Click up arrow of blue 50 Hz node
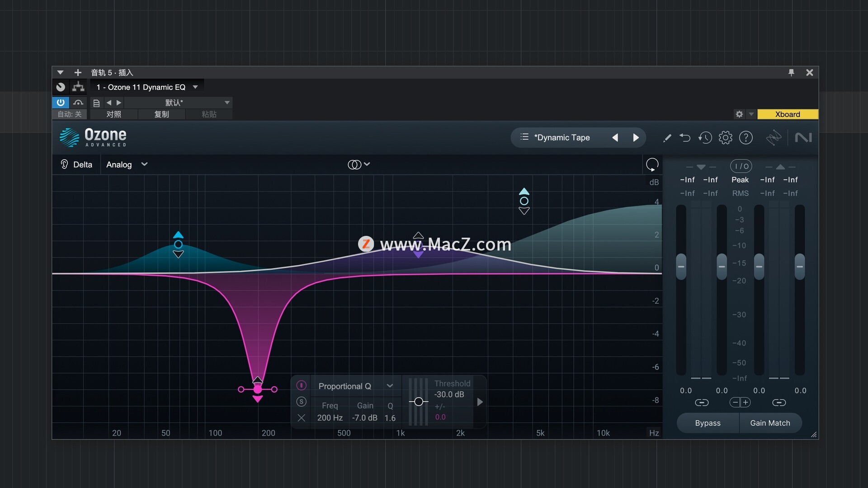The image size is (868, 488). pyautogui.click(x=178, y=235)
